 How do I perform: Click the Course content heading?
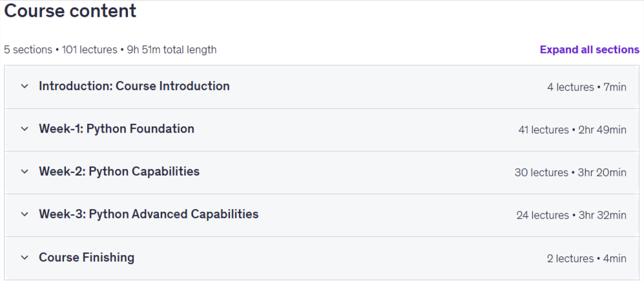(x=70, y=11)
